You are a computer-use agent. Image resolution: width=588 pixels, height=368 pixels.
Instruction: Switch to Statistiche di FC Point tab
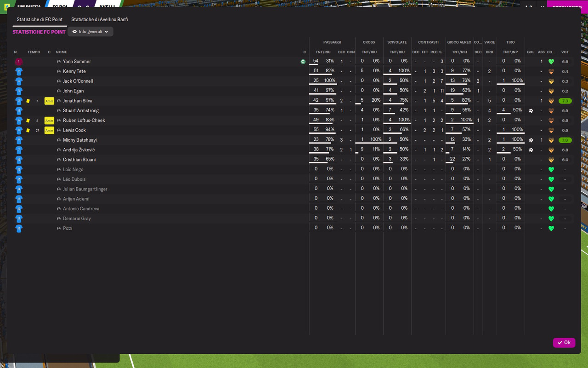coord(40,20)
